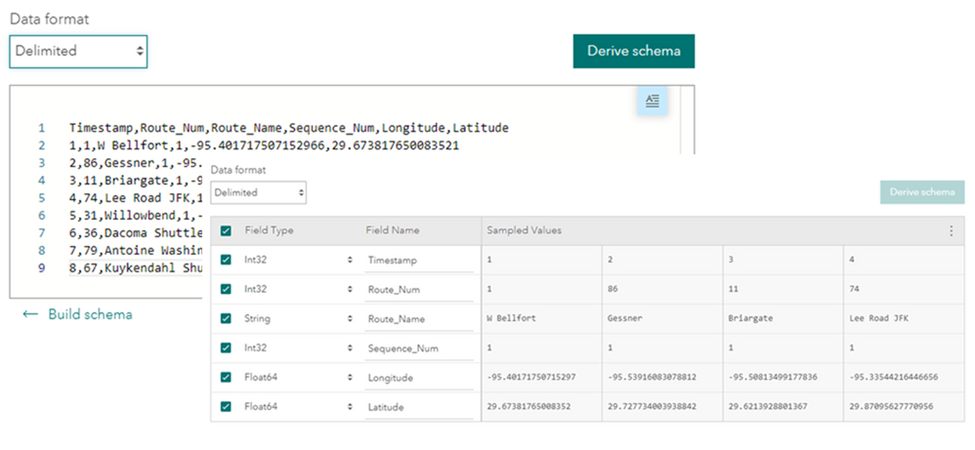
Task: Change the Timestamp field type Int32 dropdown
Action: [298, 260]
